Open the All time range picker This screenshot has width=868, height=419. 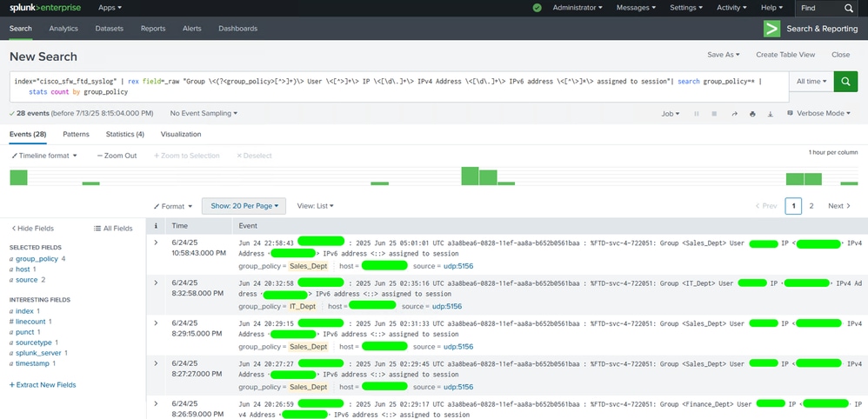click(811, 82)
